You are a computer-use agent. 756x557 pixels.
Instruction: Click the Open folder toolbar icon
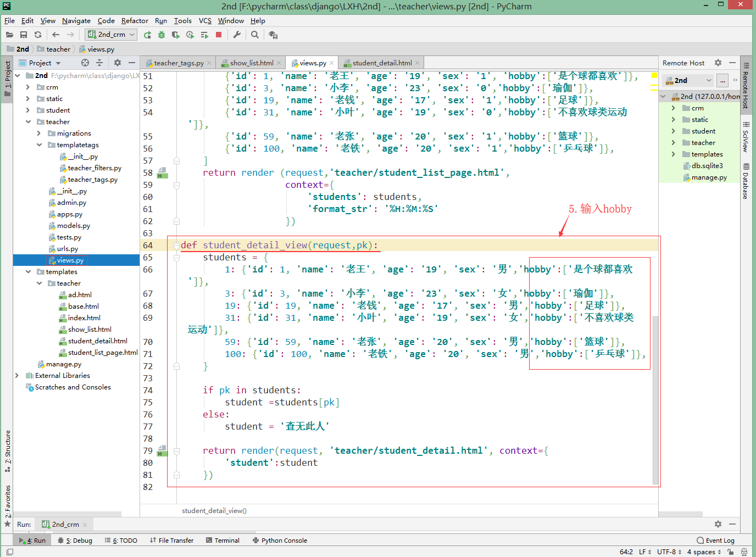9,35
